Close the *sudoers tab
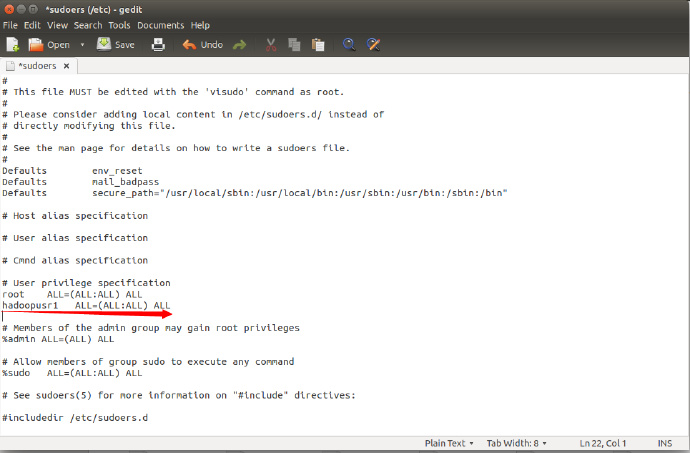The height and width of the screenshot is (453, 690). (66, 66)
